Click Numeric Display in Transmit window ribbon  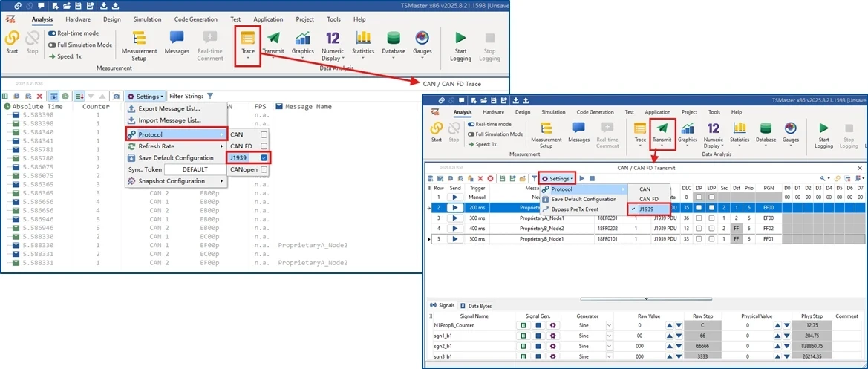714,134
